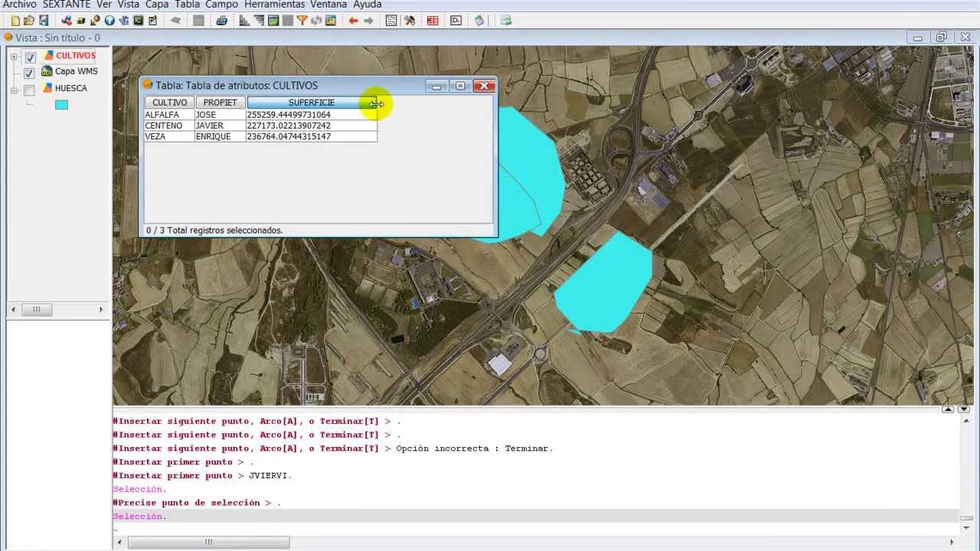
Task: Open the Ver menu
Action: coord(104,5)
